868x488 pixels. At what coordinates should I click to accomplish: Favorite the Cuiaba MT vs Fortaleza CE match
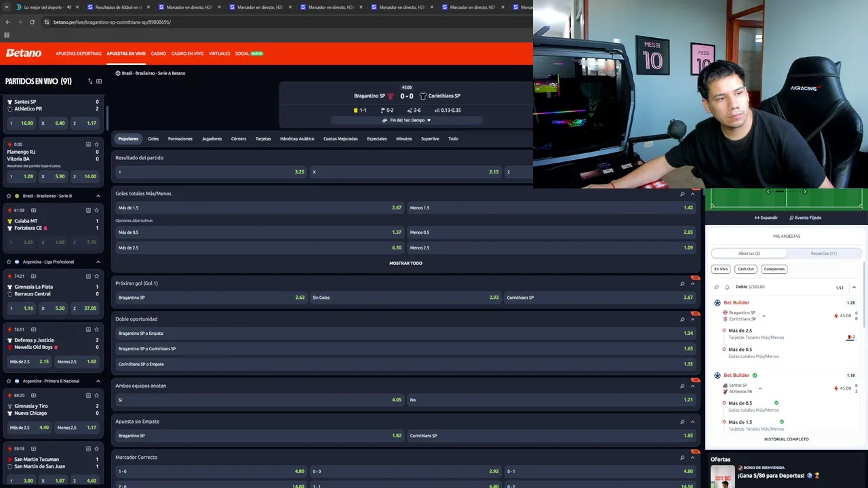[97, 210]
